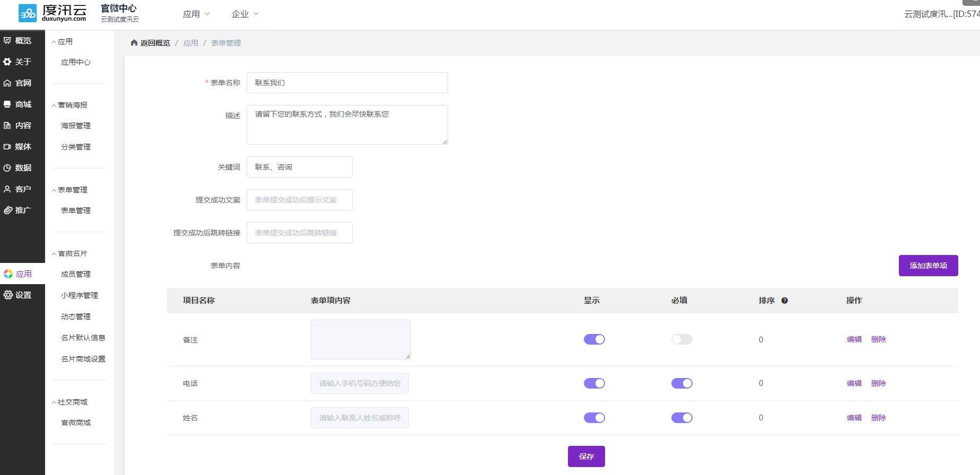The width and height of the screenshot is (980, 475).
Task: Open the 商城 shop icon in sidebar
Action: pyautogui.click(x=7, y=104)
